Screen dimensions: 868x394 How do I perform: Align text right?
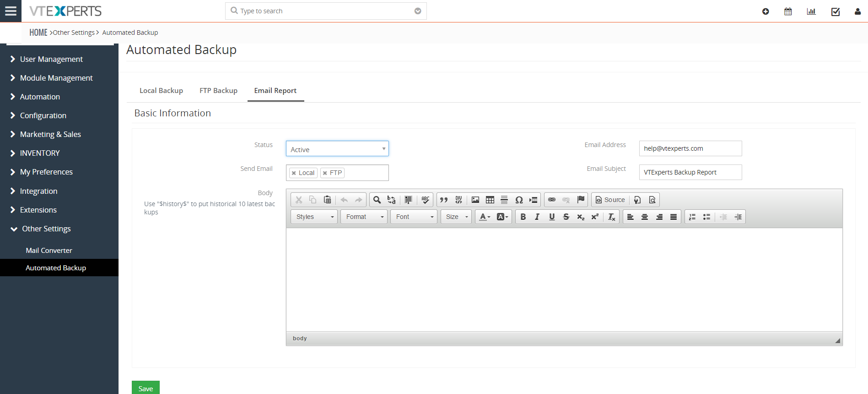(659, 217)
